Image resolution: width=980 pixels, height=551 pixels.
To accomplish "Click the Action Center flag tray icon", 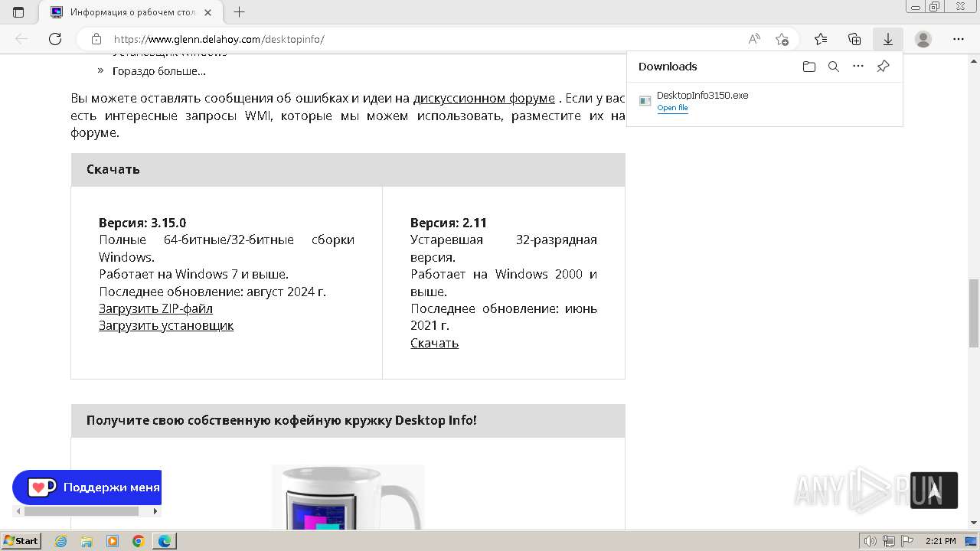I will pos(907,541).
